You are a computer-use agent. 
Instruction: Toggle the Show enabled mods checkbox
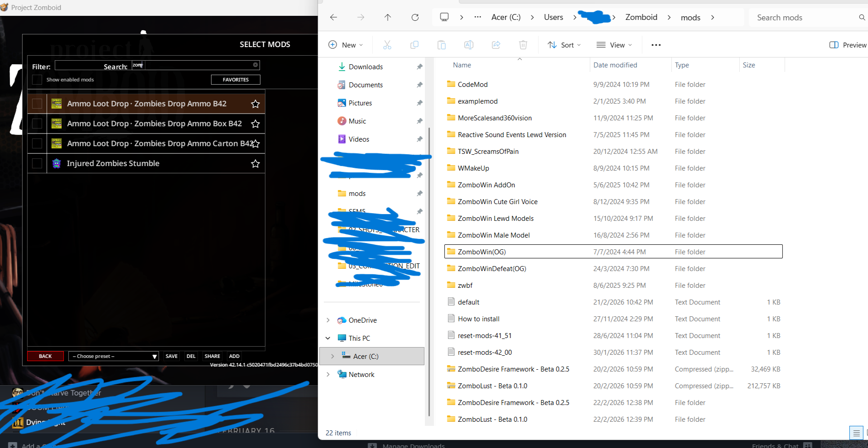click(37, 80)
